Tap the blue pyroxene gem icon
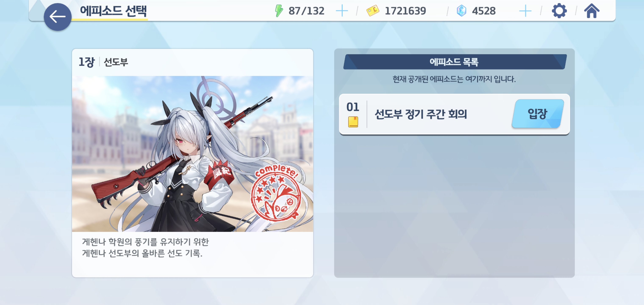 coord(461,11)
